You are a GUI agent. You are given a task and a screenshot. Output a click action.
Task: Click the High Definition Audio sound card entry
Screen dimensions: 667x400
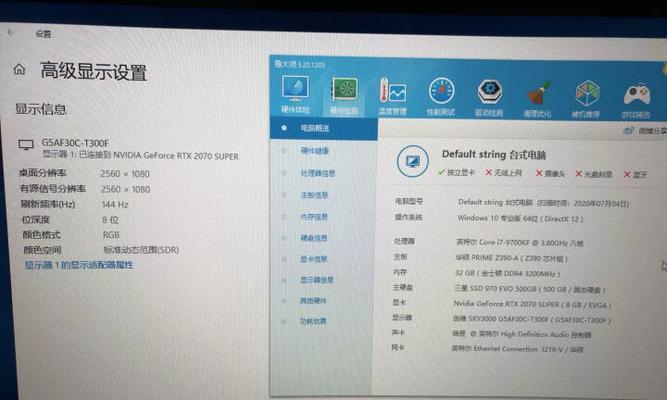tap(522, 334)
